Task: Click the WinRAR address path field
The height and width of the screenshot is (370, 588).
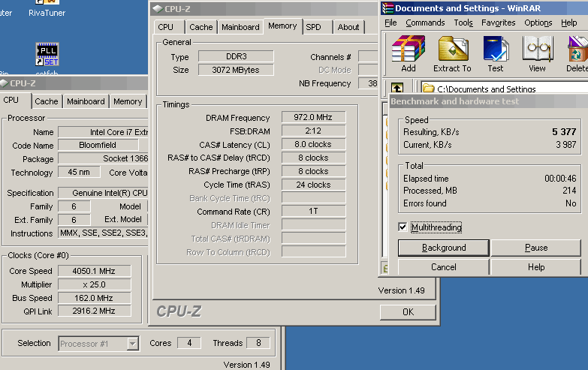Action: [504, 89]
